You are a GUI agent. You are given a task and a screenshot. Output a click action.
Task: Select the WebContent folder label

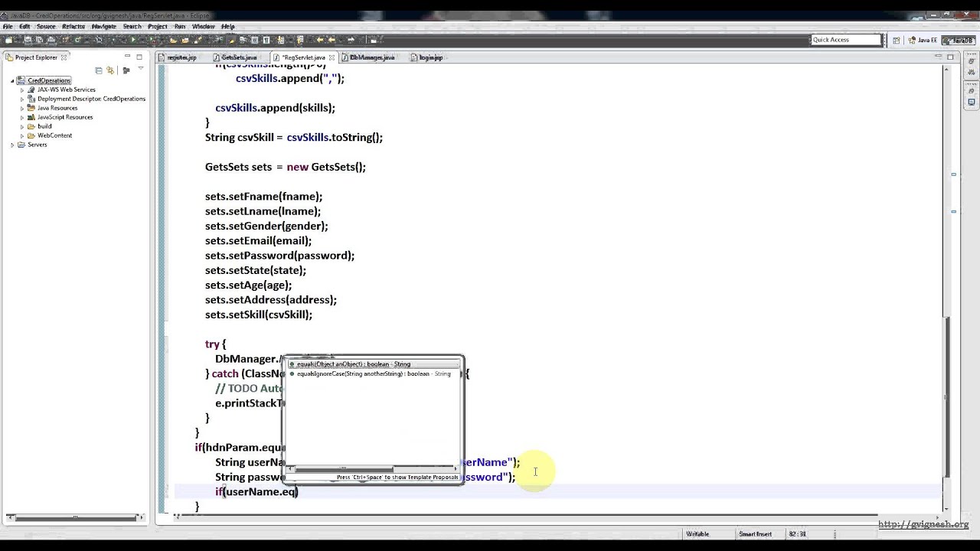(x=54, y=135)
